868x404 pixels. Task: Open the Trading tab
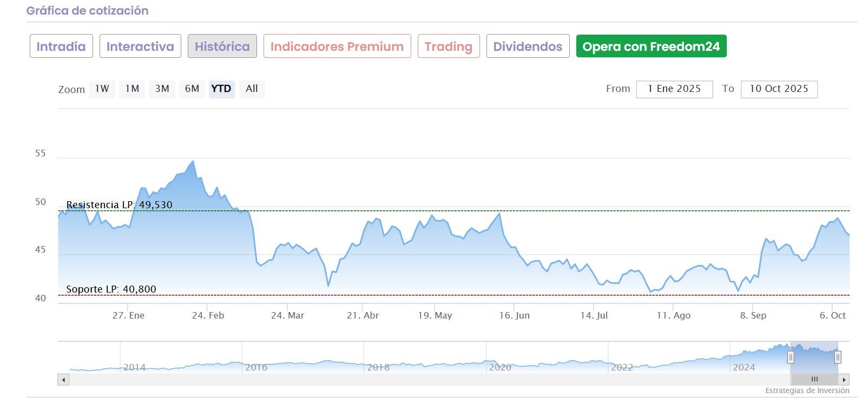(449, 47)
